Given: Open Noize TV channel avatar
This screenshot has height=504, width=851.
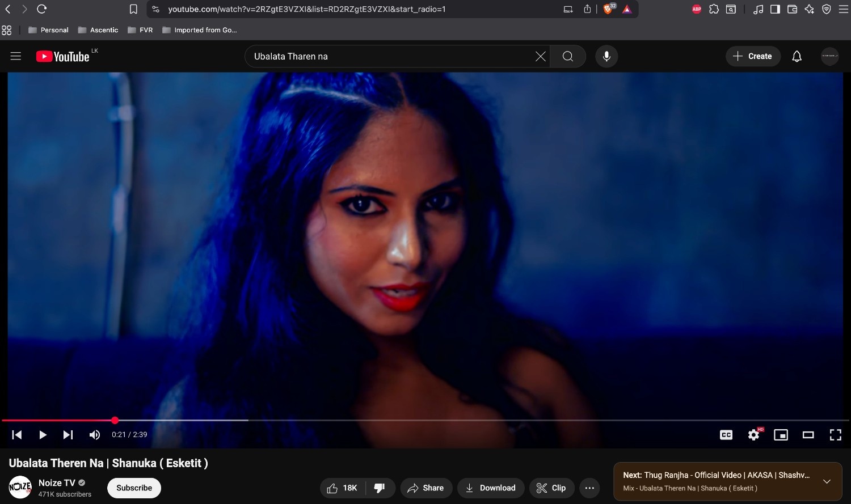Looking at the screenshot, I should coord(20,488).
